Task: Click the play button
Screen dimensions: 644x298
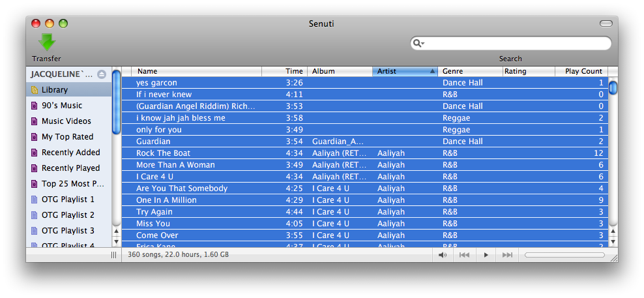Action: click(x=486, y=255)
